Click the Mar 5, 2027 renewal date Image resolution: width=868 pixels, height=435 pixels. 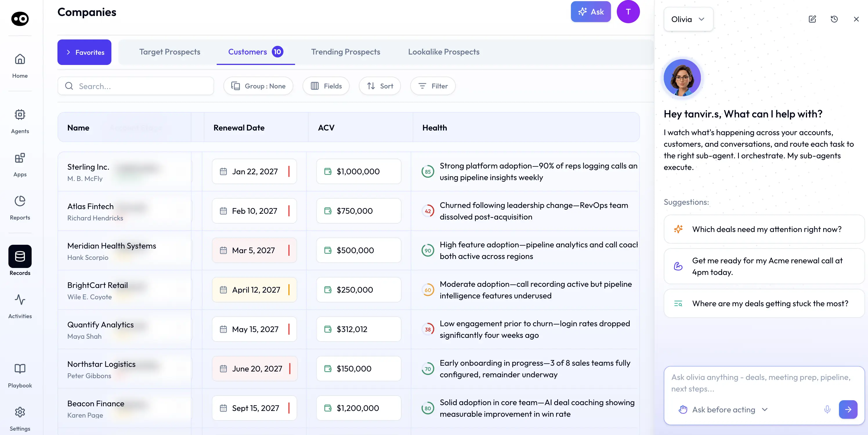click(254, 250)
